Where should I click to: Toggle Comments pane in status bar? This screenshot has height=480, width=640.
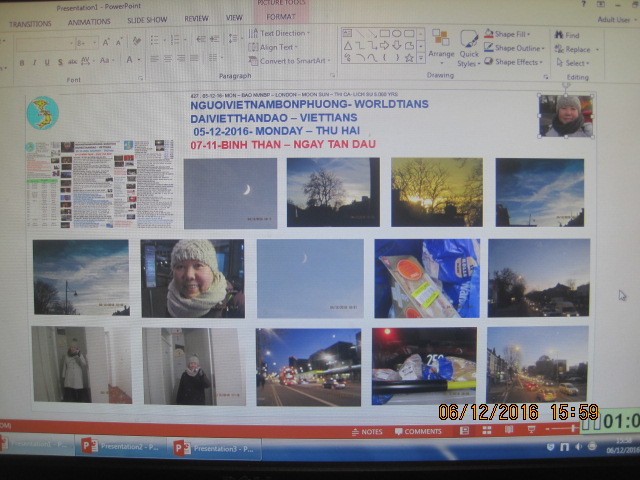pyautogui.click(x=418, y=431)
